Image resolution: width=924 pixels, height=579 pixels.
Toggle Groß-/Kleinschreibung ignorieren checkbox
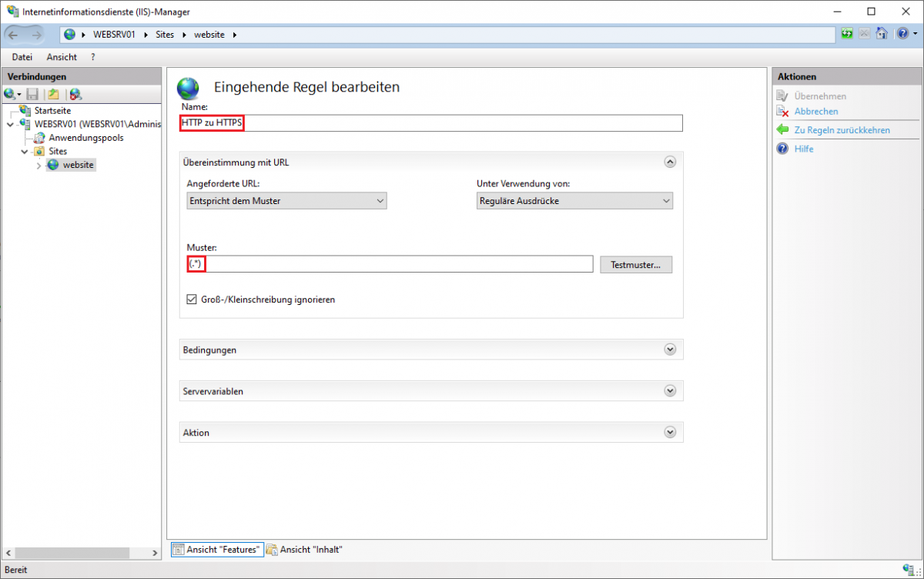192,300
